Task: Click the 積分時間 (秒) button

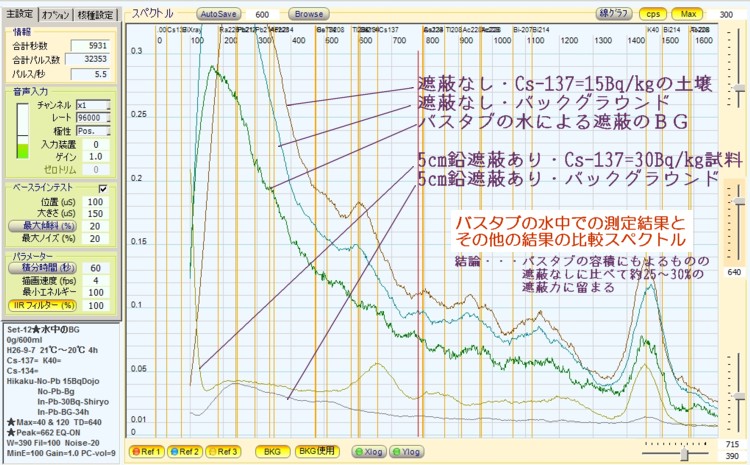Action: (x=43, y=268)
